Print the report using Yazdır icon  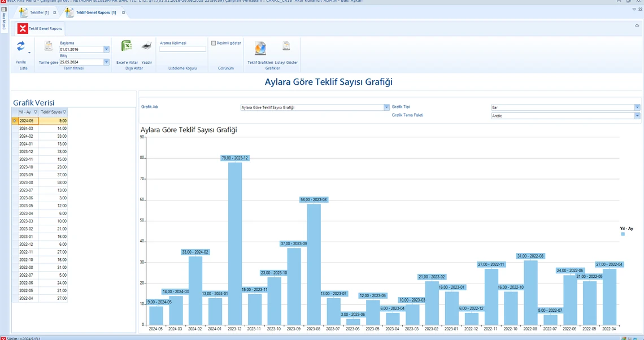pos(146,47)
